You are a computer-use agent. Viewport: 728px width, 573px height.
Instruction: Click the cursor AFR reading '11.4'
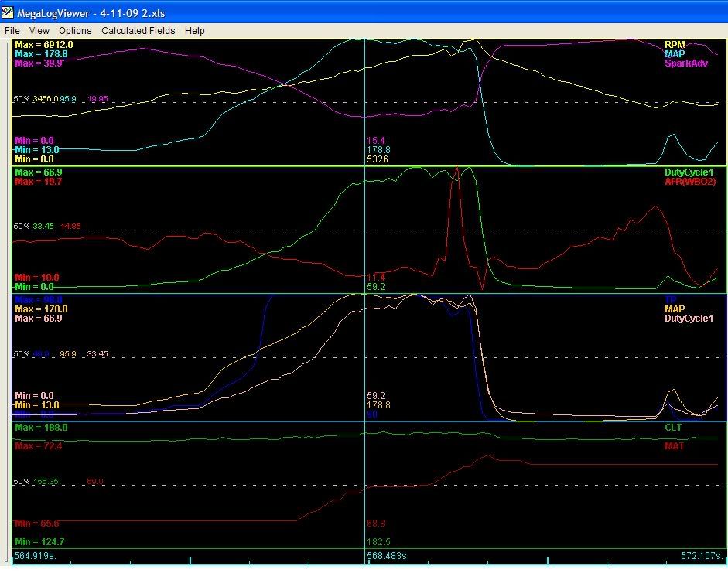tap(376, 278)
